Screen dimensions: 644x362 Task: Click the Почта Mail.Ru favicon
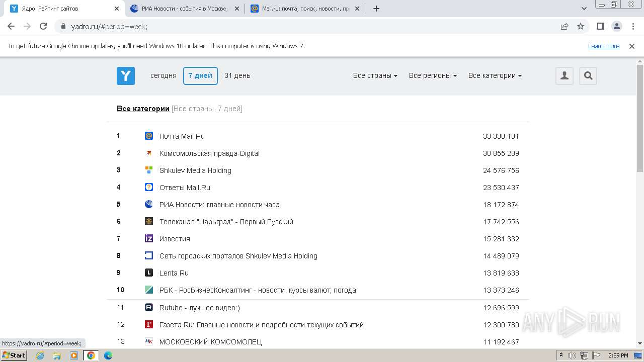coord(149,136)
